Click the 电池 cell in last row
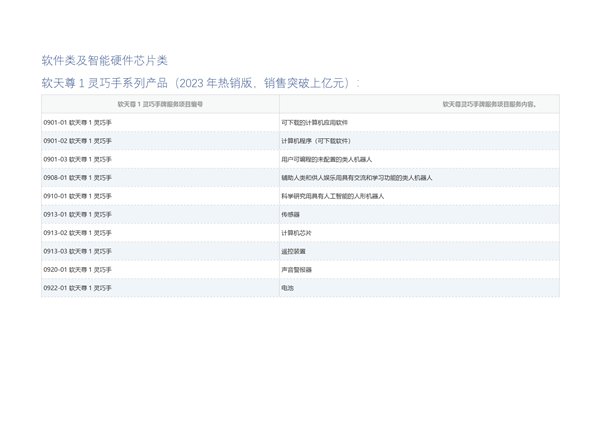The height and width of the screenshot is (424, 600). [288, 288]
